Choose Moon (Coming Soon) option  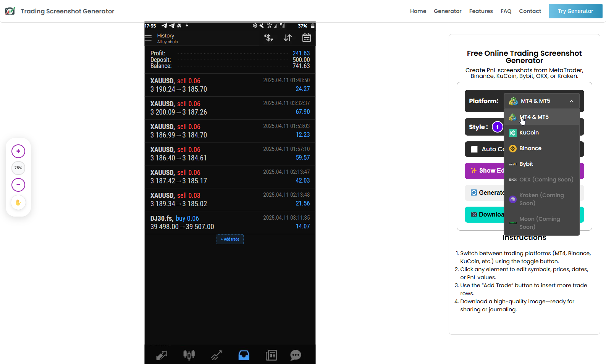[542, 223]
